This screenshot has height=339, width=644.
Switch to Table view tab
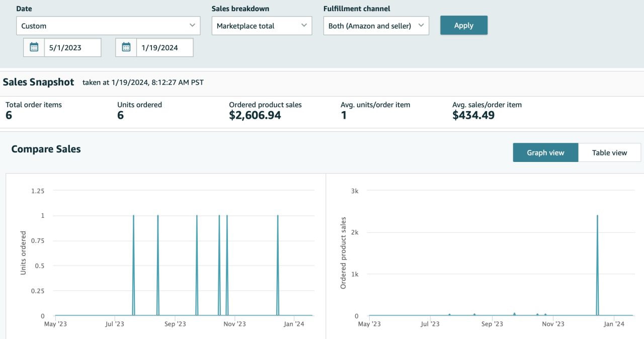pos(609,152)
